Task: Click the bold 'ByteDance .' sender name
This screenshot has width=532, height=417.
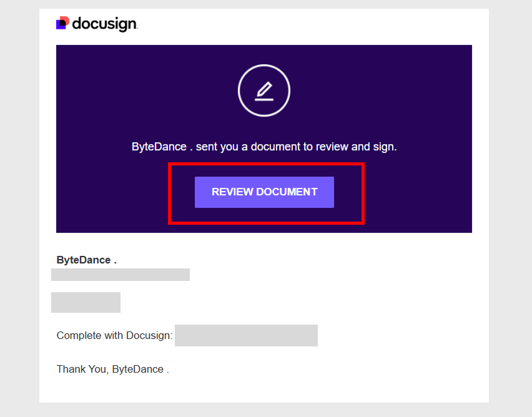Action: [x=87, y=260]
